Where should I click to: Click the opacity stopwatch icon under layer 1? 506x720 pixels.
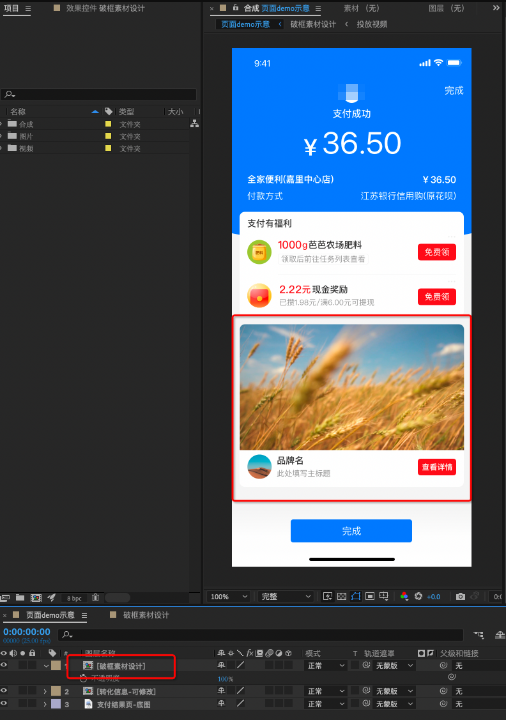click(83, 678)
